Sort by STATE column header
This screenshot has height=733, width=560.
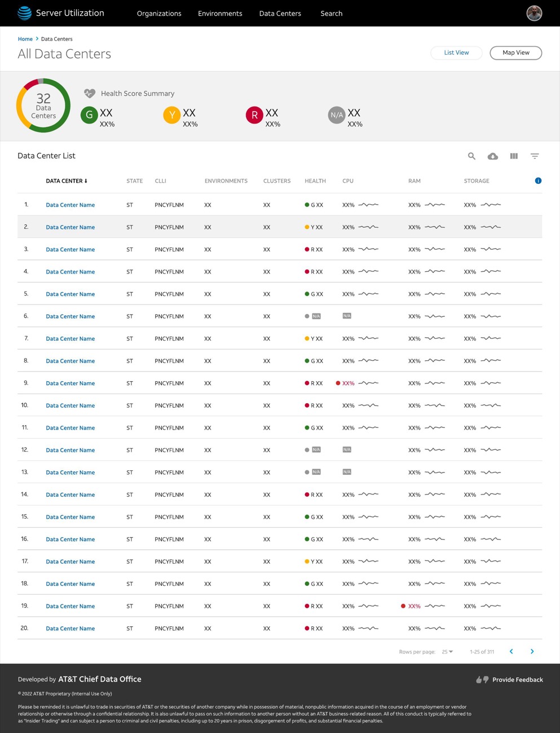[135, 181]
